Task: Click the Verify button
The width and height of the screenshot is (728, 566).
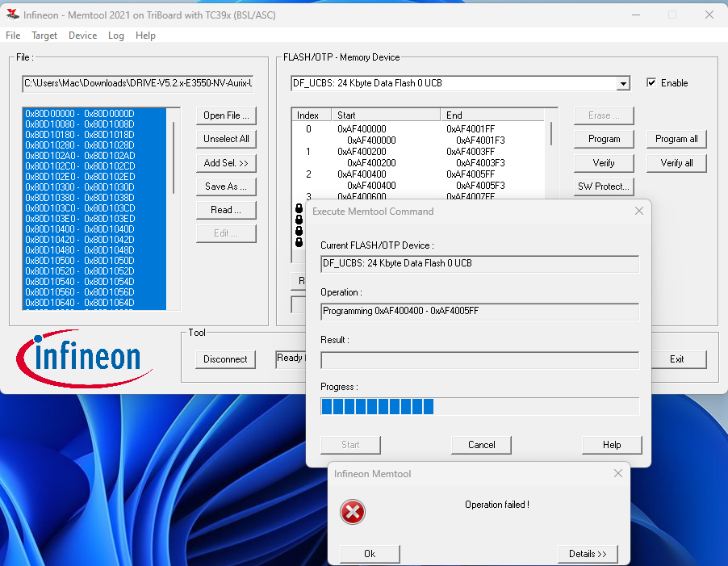Action: pos(604,163)
